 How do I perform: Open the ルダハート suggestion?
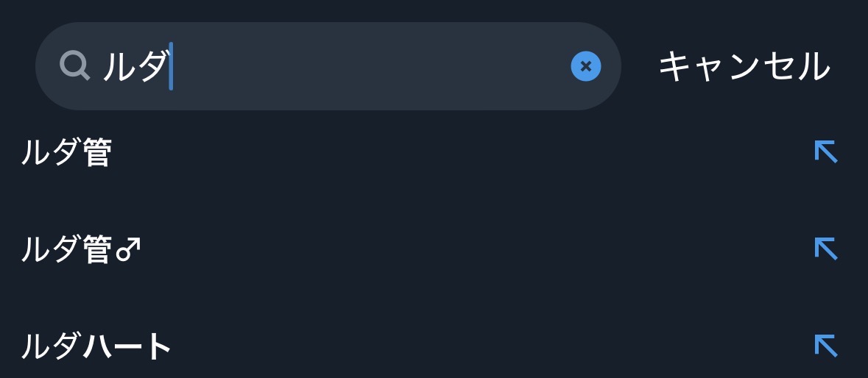(96, 347)
